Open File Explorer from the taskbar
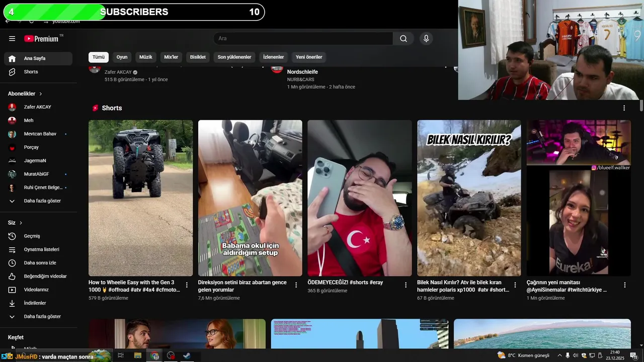The width and height of the screenshot is (644, 362). tap(138, 355)
